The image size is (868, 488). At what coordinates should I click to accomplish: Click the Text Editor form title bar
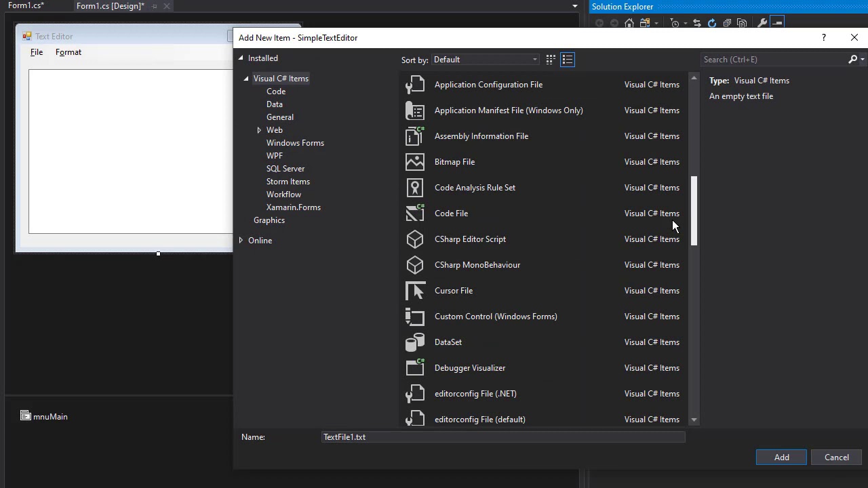[x=125, y=37]
